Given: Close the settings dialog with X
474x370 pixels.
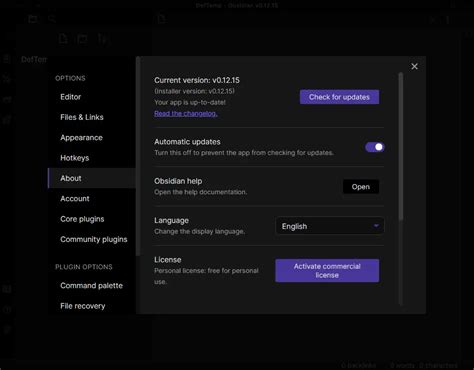Looking at the screenshot, I should (414, 66).
